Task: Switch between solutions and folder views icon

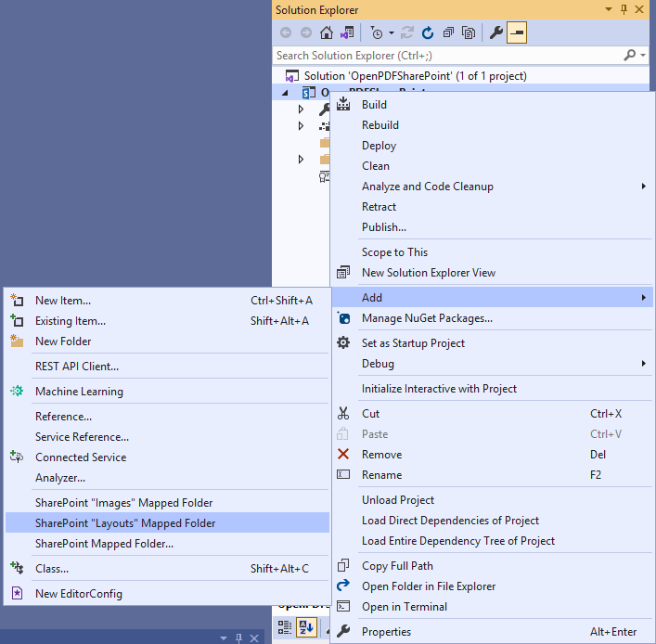Action: coord(347,32)
